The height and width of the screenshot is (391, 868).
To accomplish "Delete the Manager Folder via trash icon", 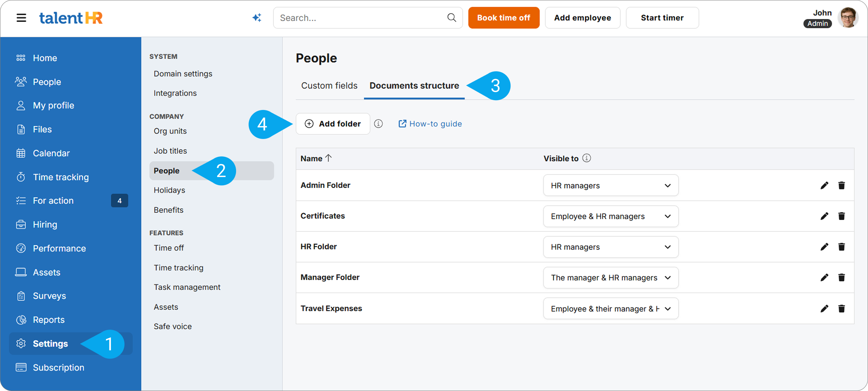I will pyautogui.click(x=842, y=278).
